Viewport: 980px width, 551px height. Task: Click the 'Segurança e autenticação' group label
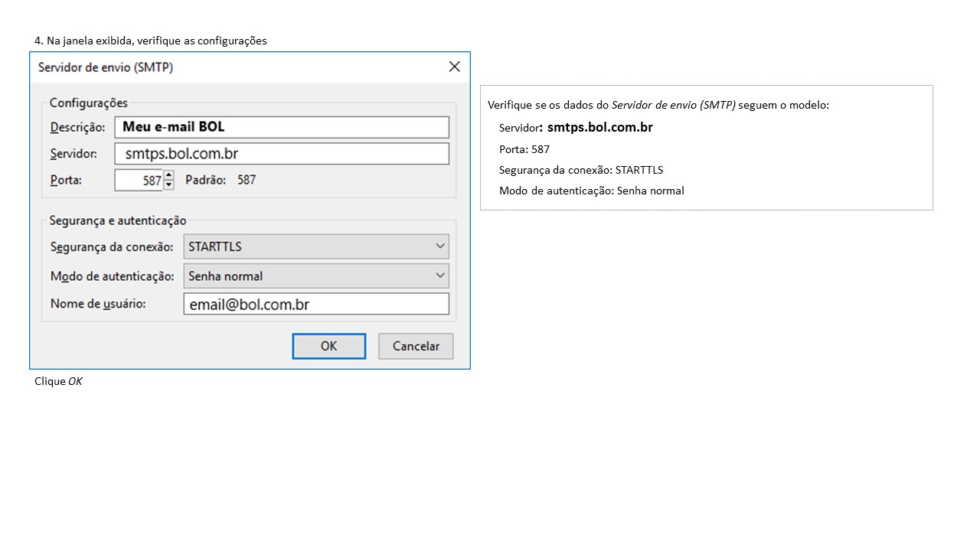(x=118, y=220)
